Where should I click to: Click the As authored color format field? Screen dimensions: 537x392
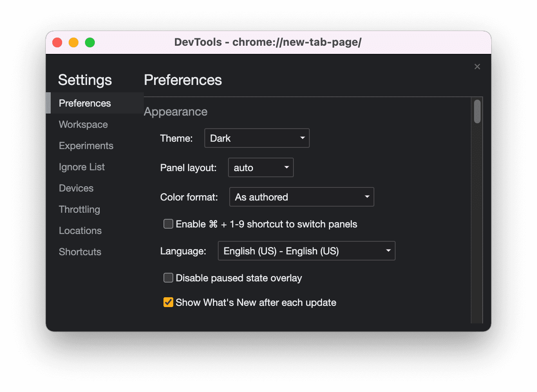click(x=301, y=197)
